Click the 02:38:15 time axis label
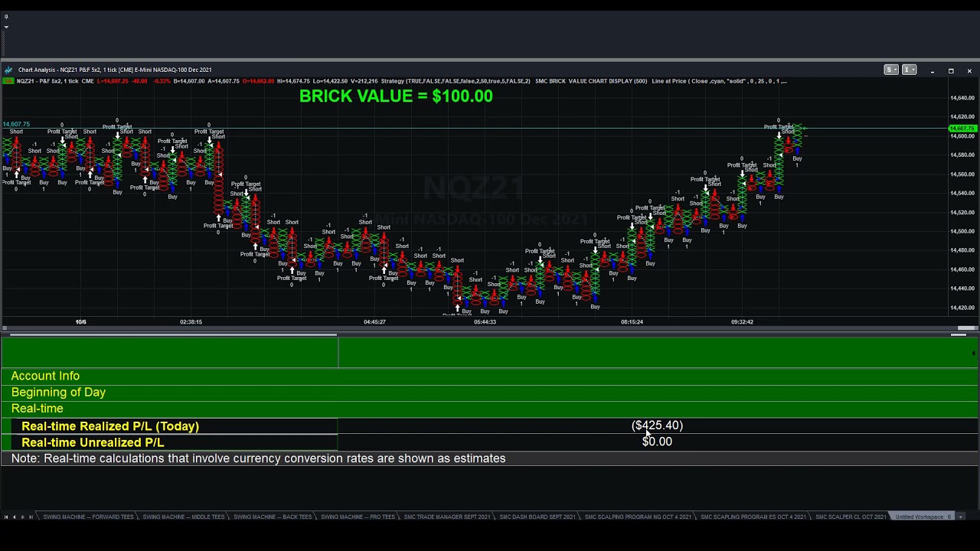 (191, 322)
